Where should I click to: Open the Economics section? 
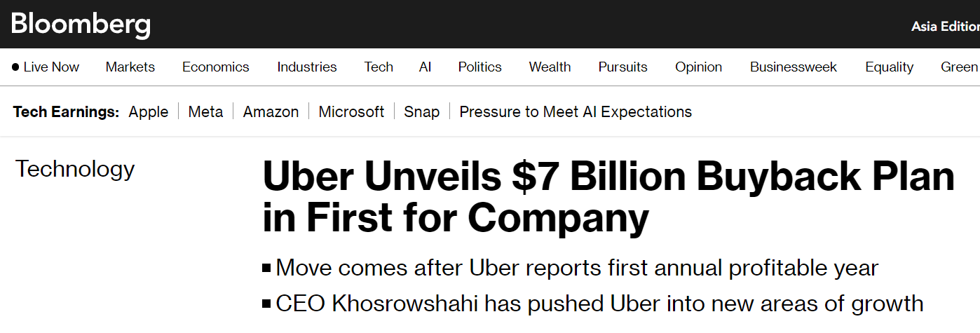point(215,67)
